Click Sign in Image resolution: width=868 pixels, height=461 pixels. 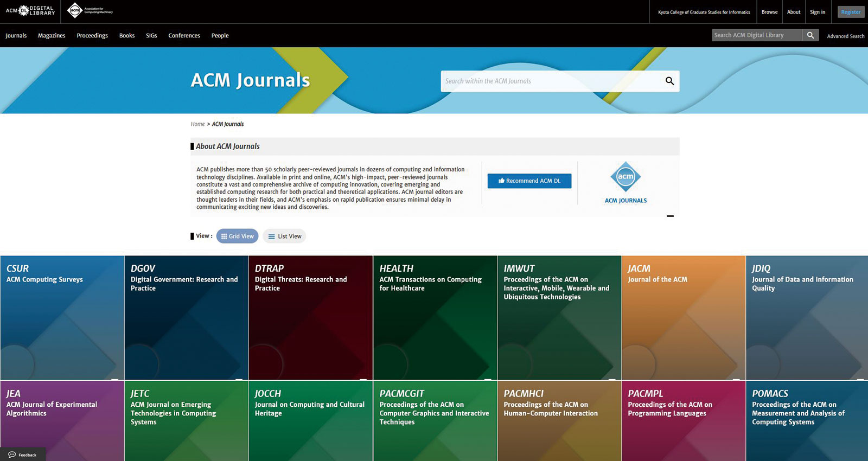(x=818, y=12)
